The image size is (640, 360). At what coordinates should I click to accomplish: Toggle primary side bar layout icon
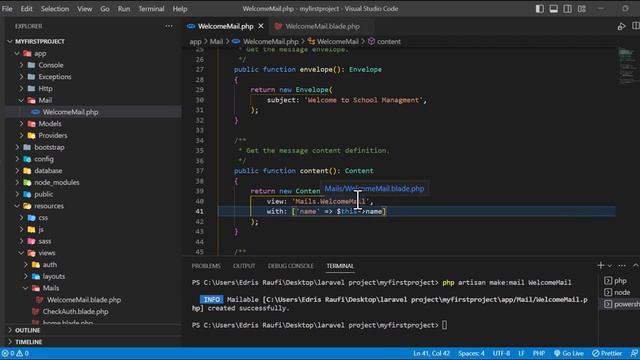[x=540, y=9]
